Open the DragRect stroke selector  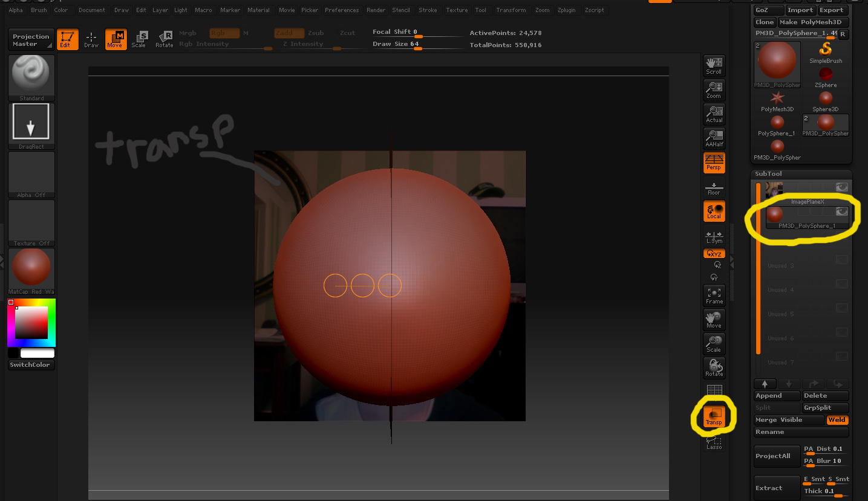coord(31,126)
